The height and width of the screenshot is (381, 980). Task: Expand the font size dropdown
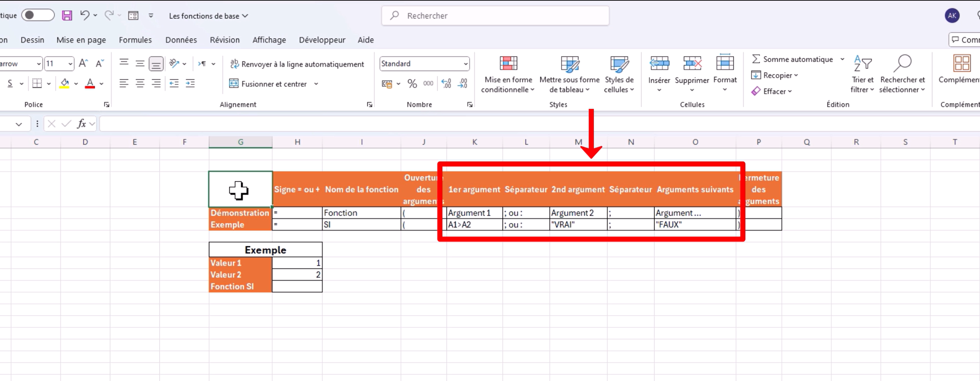pos(70,64)
